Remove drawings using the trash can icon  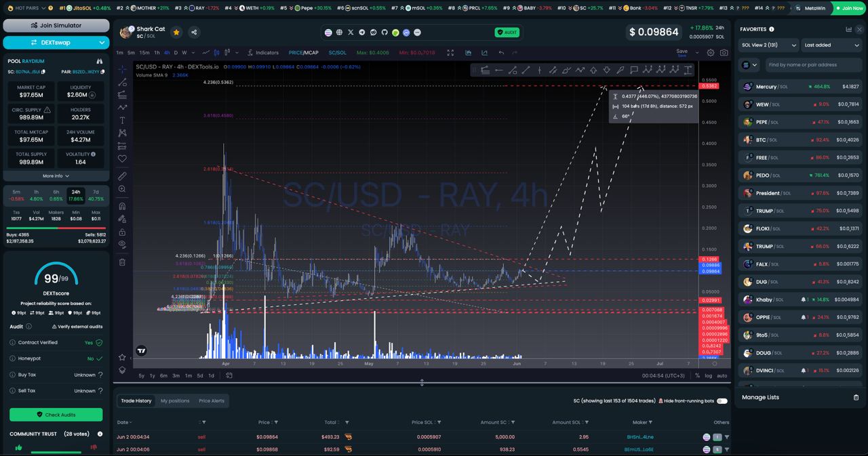(122, 262)
